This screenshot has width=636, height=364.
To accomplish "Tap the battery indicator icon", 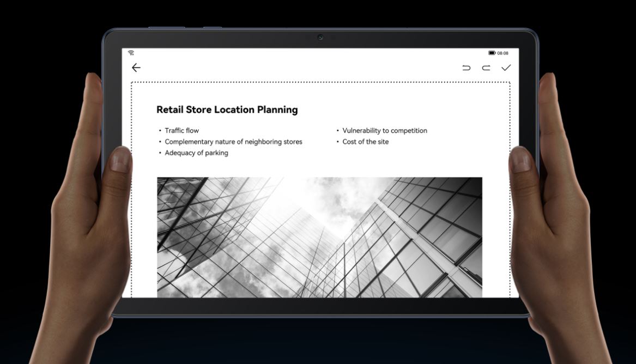I will (492, 53).
